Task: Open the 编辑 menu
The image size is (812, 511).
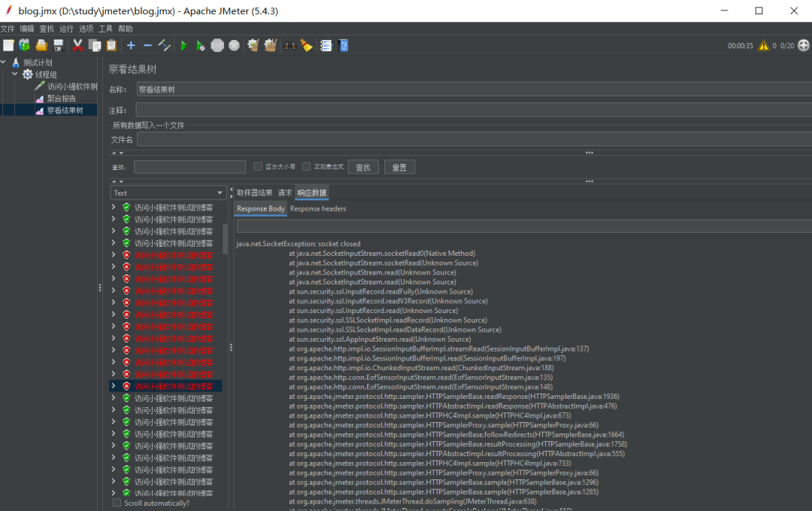Action: tap(27, 29)
